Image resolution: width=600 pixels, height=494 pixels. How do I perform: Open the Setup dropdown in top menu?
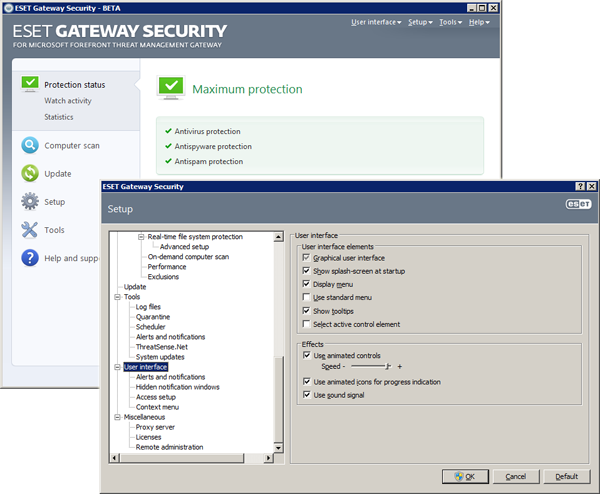420,22
